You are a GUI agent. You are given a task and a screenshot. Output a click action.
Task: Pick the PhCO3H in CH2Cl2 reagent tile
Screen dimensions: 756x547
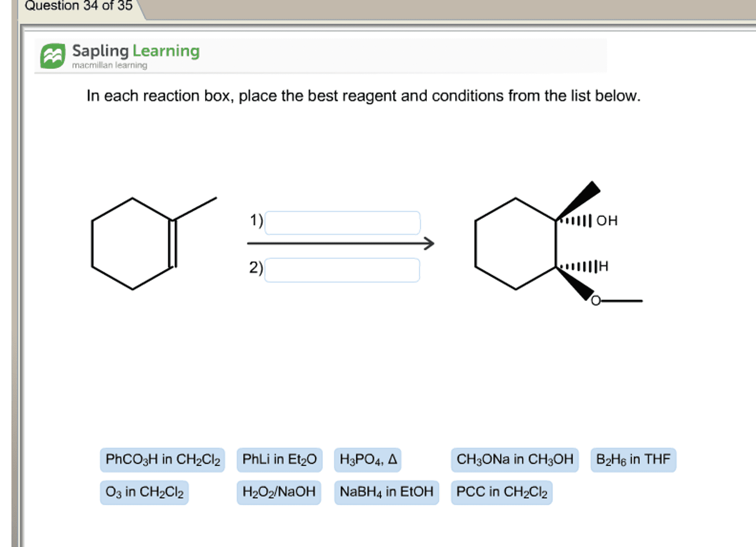tap(163, 460)
